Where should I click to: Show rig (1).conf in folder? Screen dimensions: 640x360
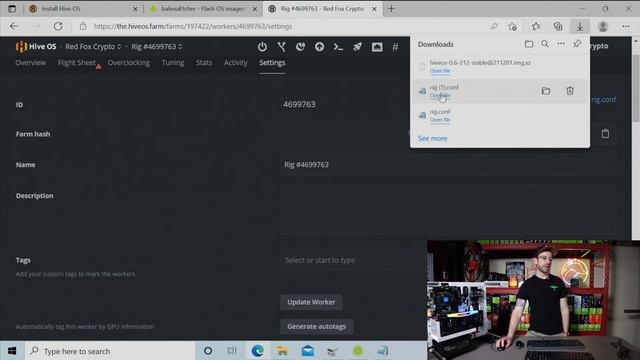click(x=546, y=91)
